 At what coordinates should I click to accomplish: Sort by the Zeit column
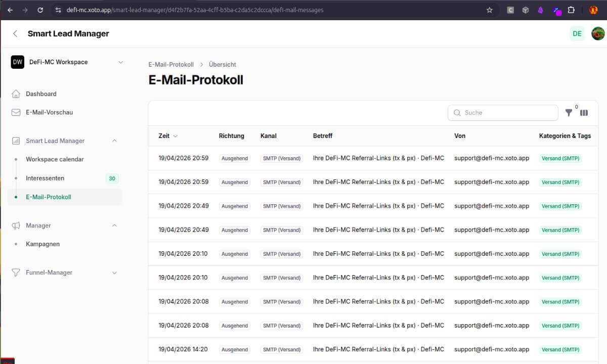click(168, 136)
